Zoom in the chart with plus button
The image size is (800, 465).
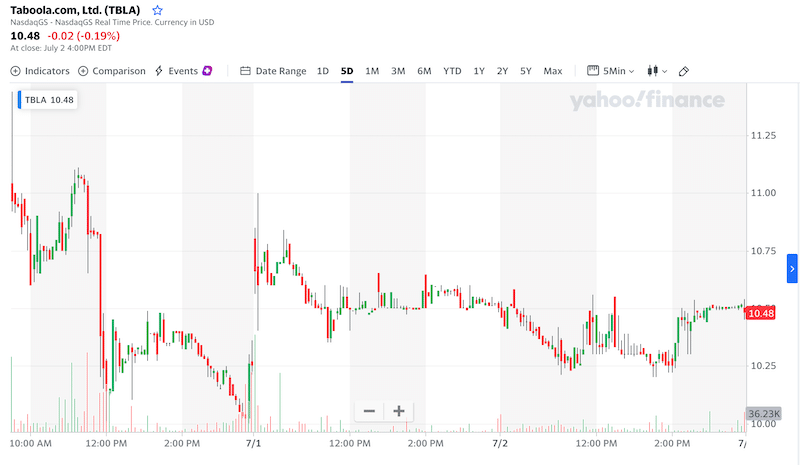pos(399,411)
